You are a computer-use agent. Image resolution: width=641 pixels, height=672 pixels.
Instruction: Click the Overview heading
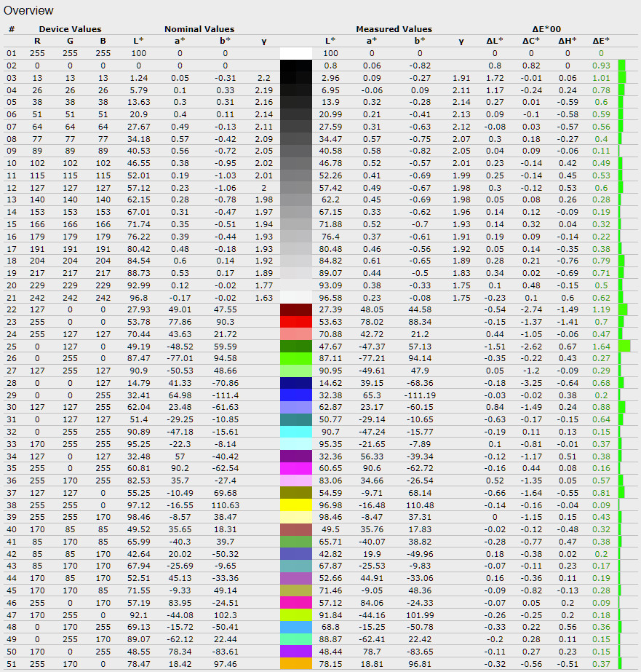click(x=28, y=10)
